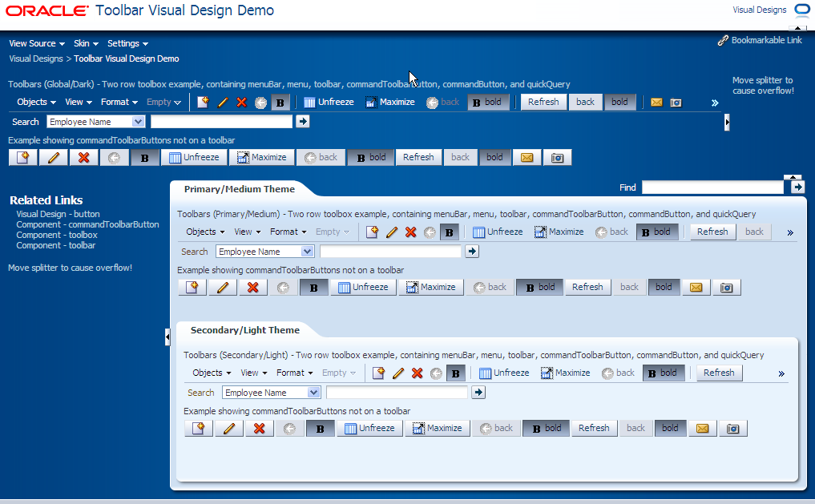The width and height of the screenshot is (815, 504).
Task: Expand the overflow chevron in Global/Dark toolbar
Action: 715,103
